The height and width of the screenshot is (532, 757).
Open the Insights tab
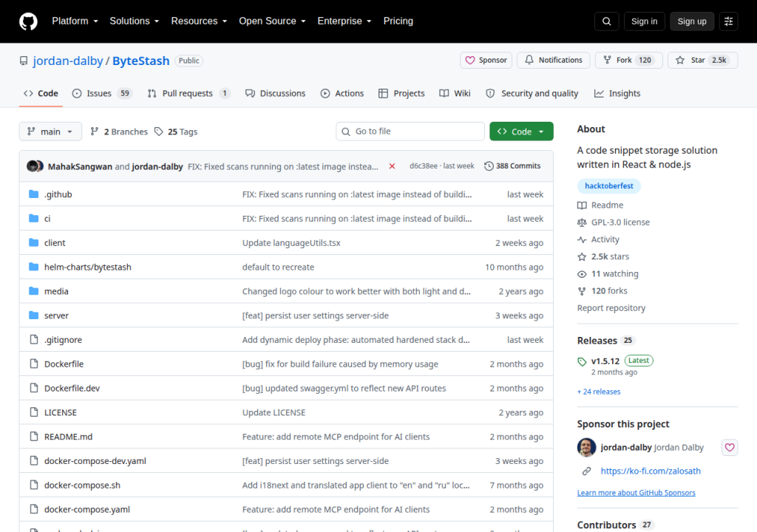coord(617,93)
